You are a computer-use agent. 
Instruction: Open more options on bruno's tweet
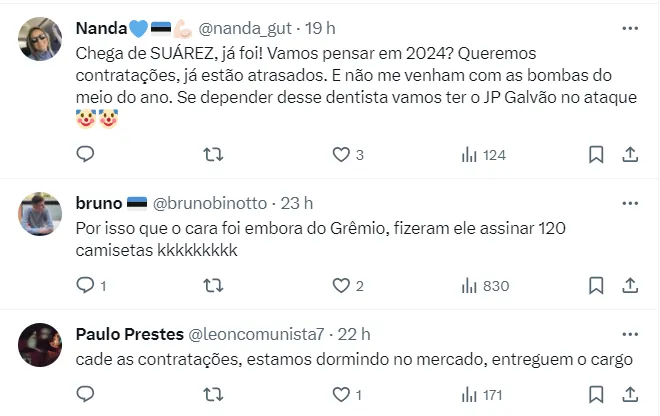click(x=629, y=203)
